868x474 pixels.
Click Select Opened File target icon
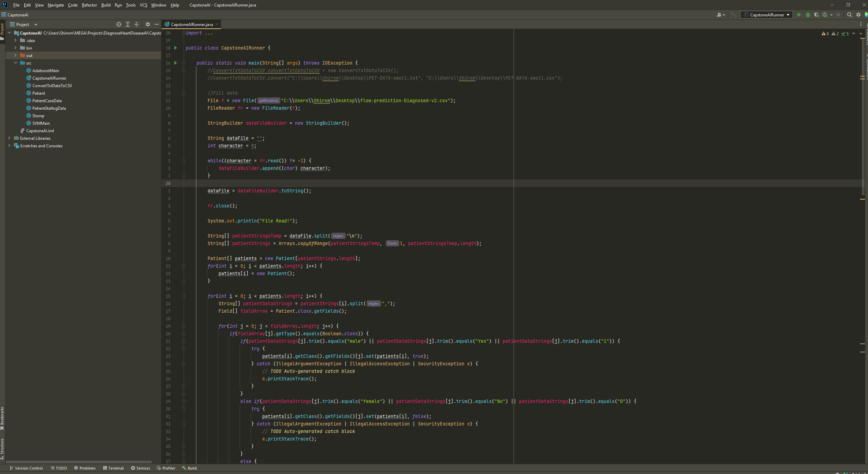click(119, 24)
